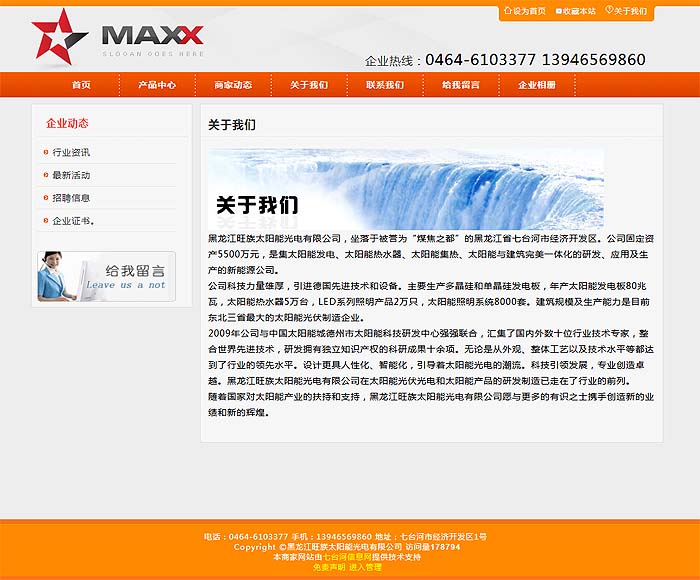Screen dimensions: 700x580
Task: Open the 进入管理 link in footer
Action: (x=365, y=567)
